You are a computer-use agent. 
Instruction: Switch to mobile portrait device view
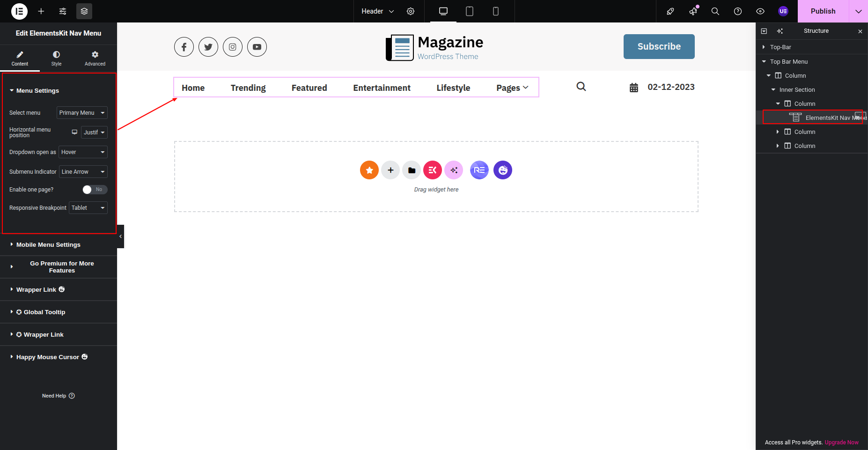[495, 11]
